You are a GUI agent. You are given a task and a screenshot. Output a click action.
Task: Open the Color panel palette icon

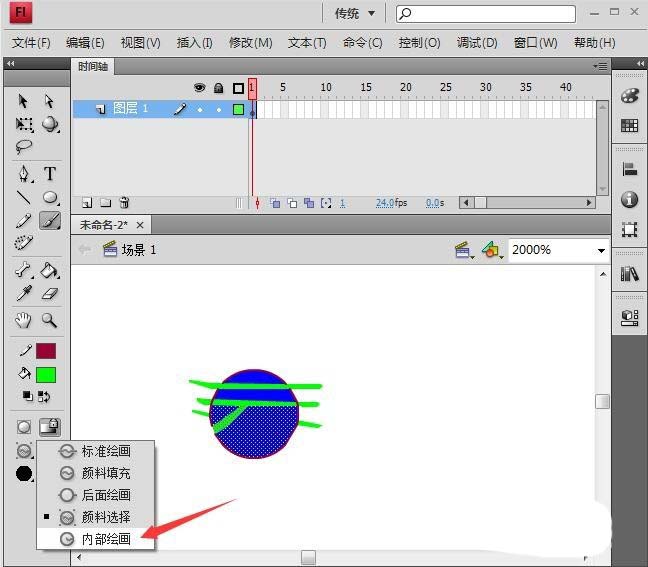click(x=629, y=96)
